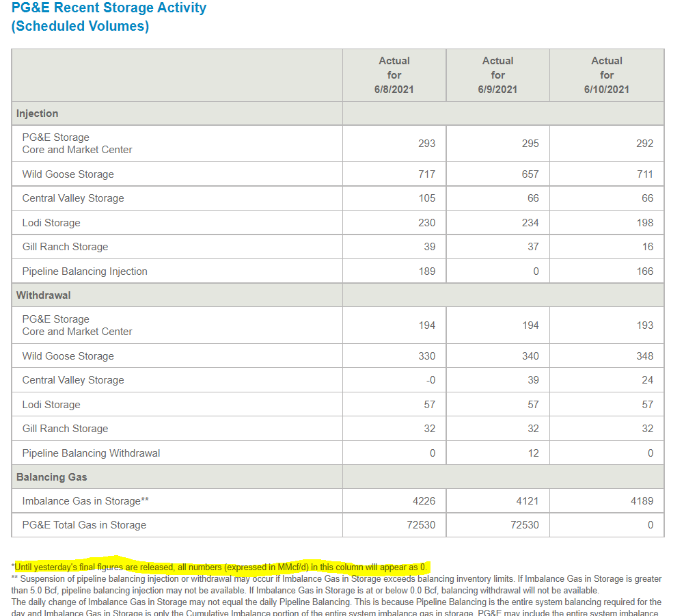Click Imbalance Gas in Storage value 4189
Screen dimensions: 684x616
[642, 501]
